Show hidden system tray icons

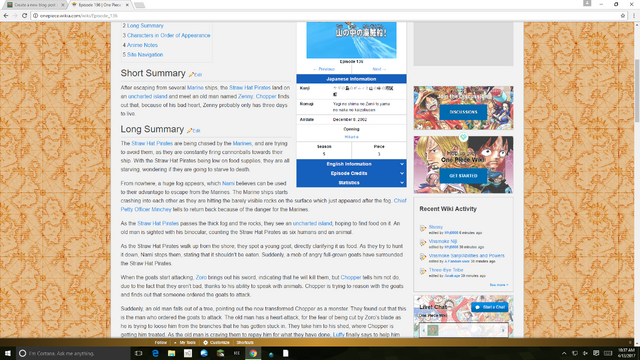tap(564, 353)
